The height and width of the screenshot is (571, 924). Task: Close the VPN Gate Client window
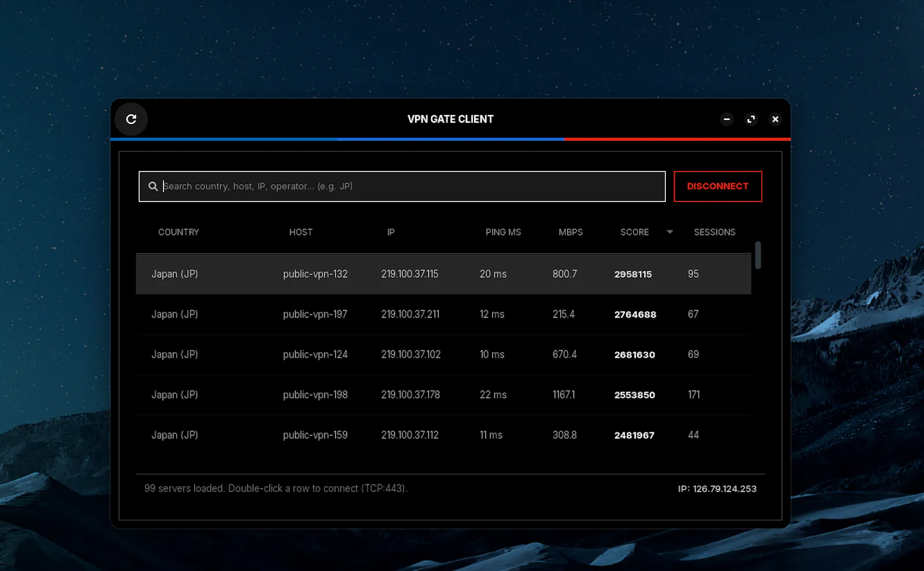click(x=776, y=119)
